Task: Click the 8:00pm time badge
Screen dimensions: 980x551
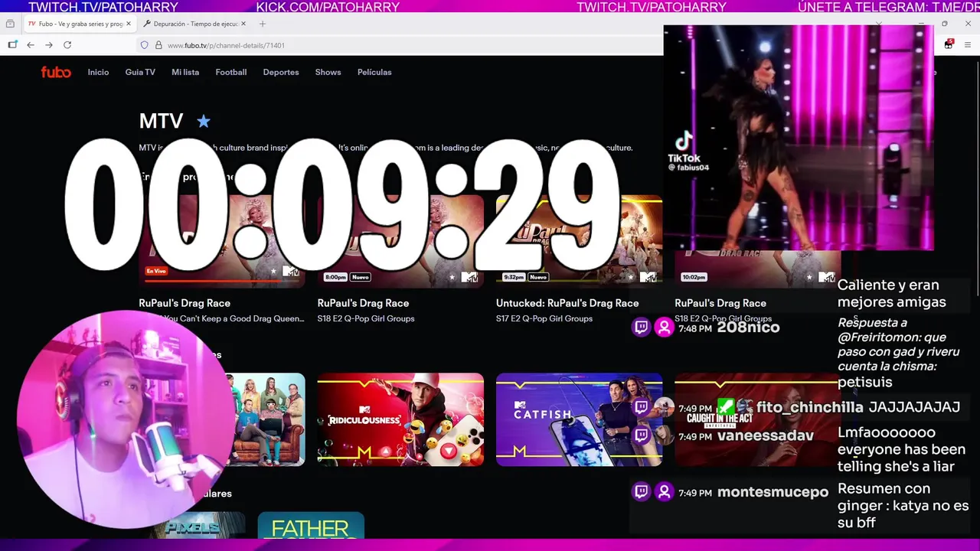Action: (x=335, y=277)
